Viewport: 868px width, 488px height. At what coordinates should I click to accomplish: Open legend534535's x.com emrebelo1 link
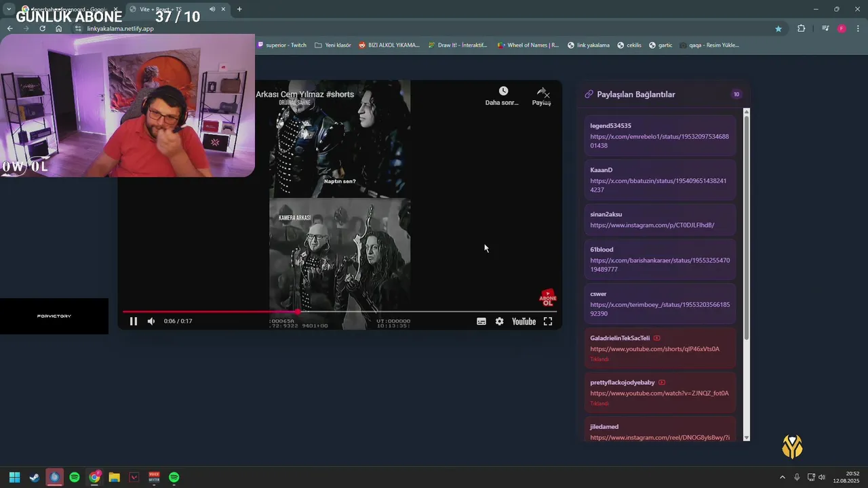[660, 141]
